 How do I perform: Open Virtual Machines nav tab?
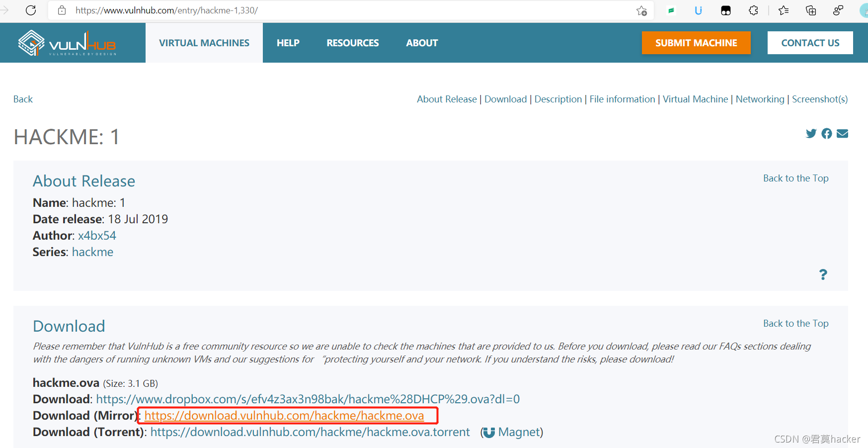click(x=204, y=43)
